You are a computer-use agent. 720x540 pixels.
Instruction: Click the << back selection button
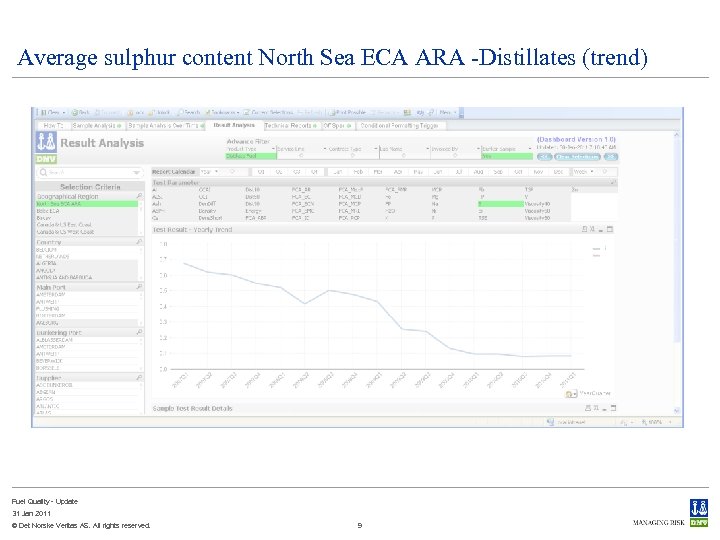point(544,157)
